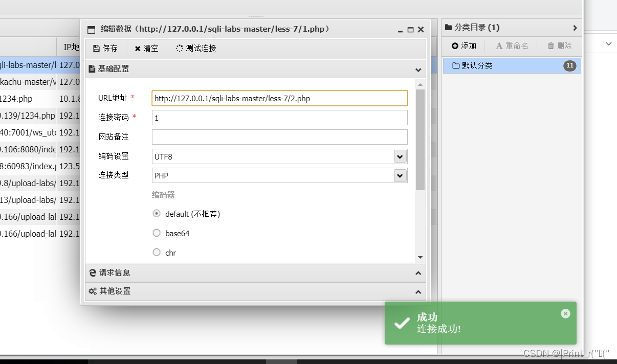Click the dialog scrollbar down arrow
This screenshot has width=617, height=364.
[420, 257]
